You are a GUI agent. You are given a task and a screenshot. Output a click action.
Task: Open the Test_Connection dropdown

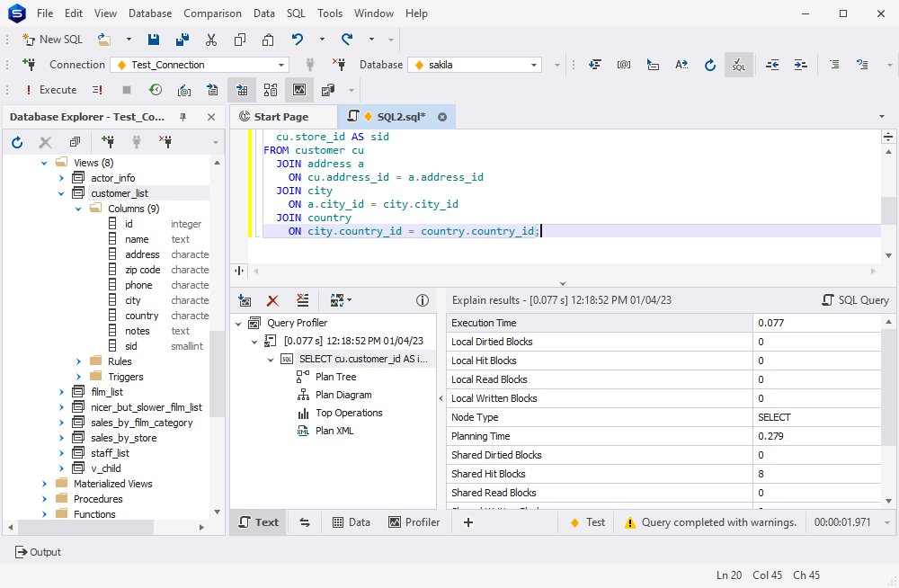[280, 65]
